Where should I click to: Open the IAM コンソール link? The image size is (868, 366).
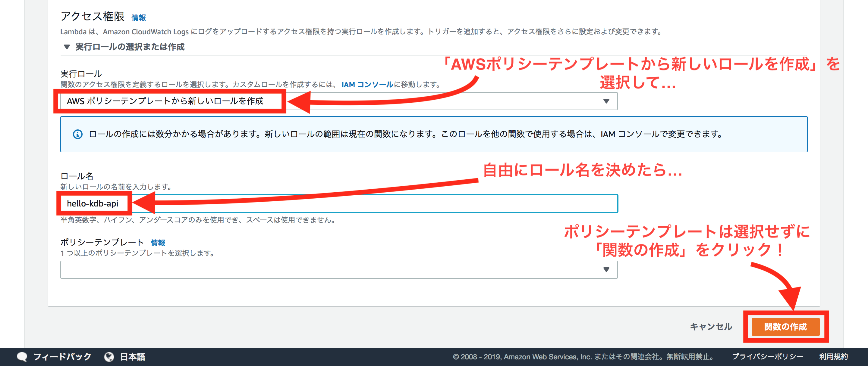click(367, 85)
